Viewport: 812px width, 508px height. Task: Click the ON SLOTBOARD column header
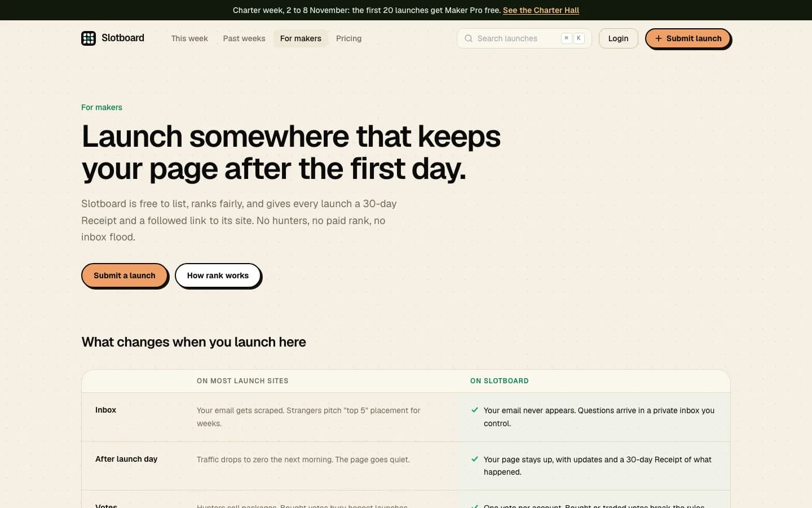tap(500, 381)
